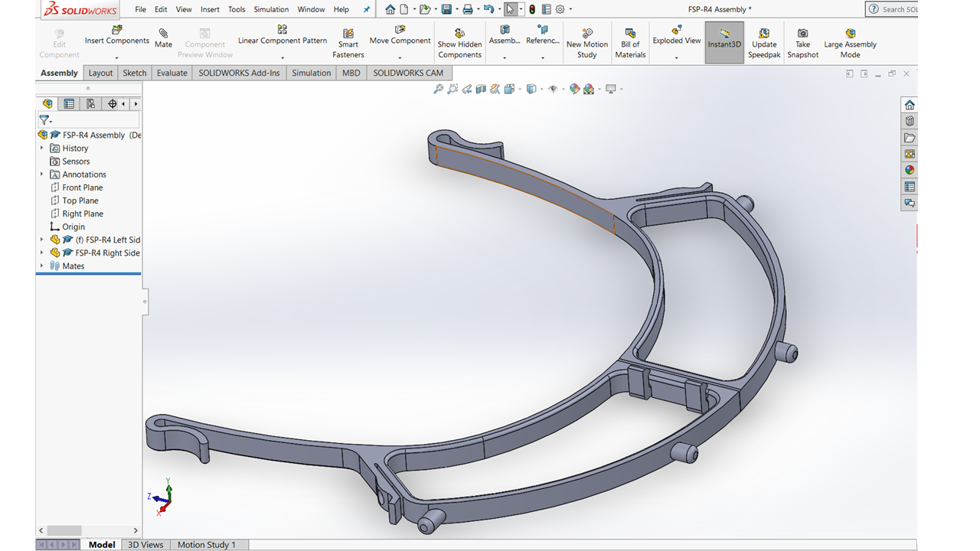Image resolution: width=980 pixels, height=551 pixels.
Task: Create a new document
Action: (x=404, y=9)
